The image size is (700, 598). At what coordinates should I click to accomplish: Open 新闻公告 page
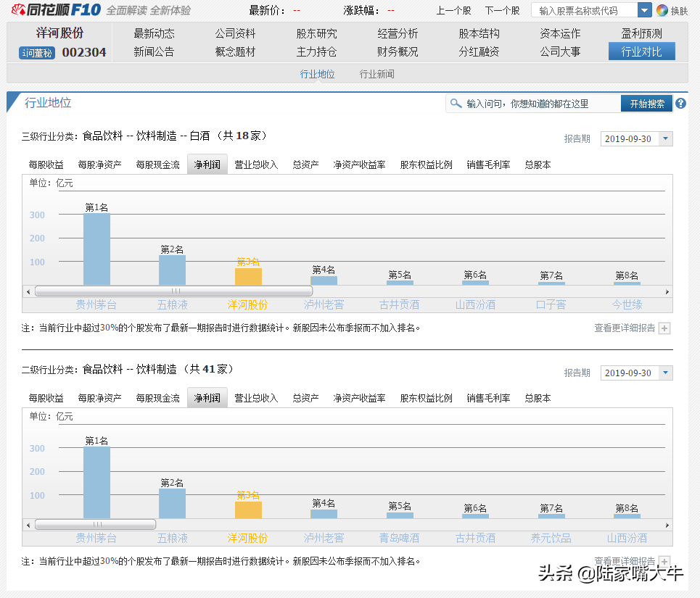pyautogui.click(x=154, y=51)
